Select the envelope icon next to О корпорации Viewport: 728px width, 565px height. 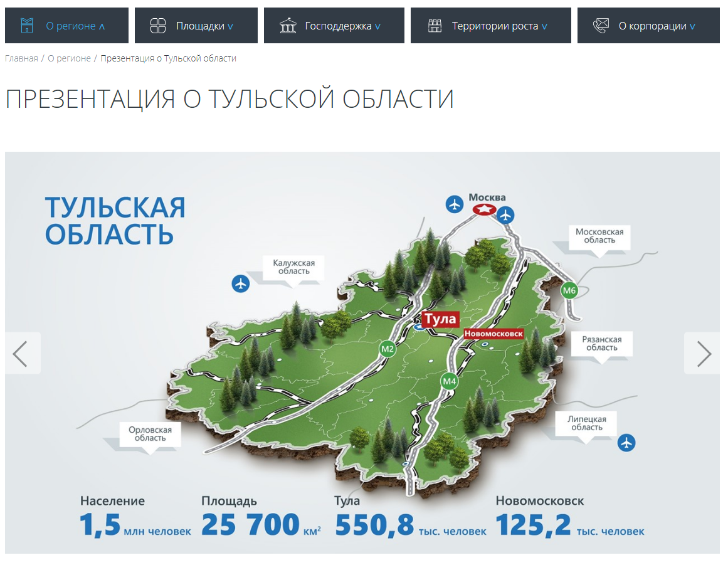(x=601, y=25)
